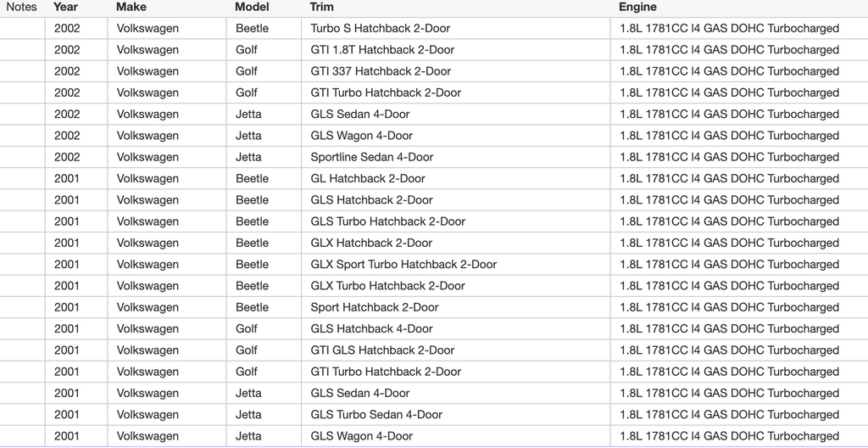
Task: Click the GLS Turbo Sedan 4-Door cell
Action: tap(376, 415)
